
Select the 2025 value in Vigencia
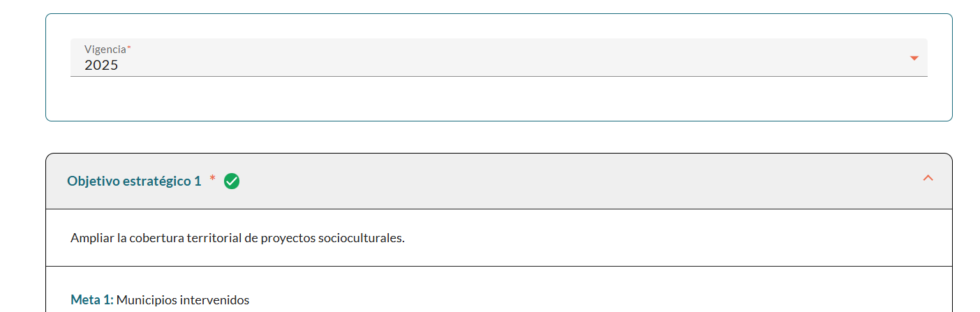[x=101, y=66]
